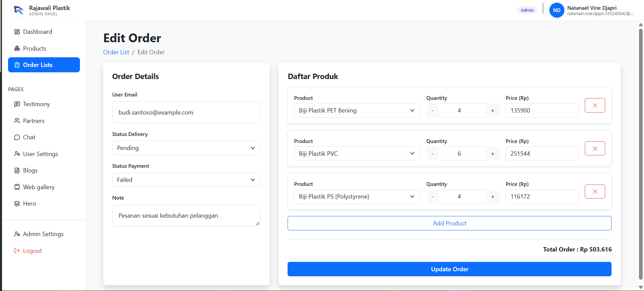Open the Biji Plastik PS (Polystyrene) dropdown

pyautogui.click(x=357, y=197)
